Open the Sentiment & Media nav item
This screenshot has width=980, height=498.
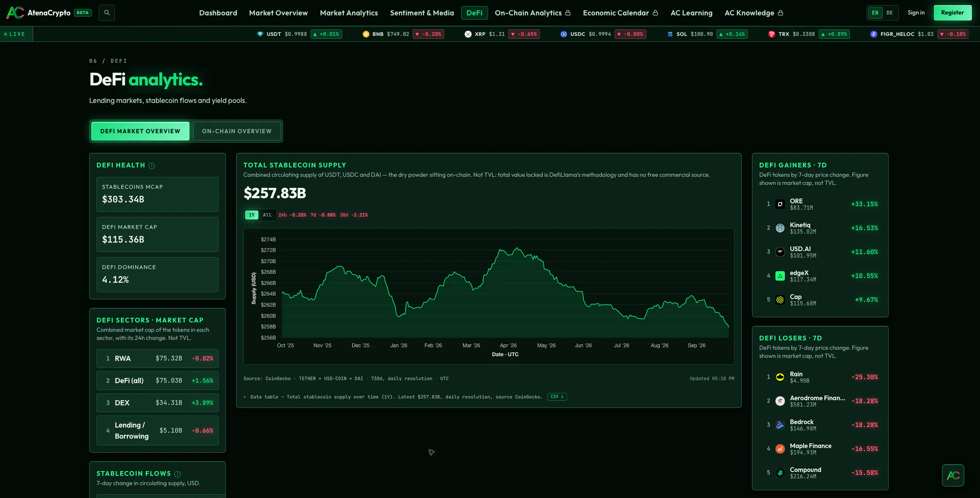[422, 13]
